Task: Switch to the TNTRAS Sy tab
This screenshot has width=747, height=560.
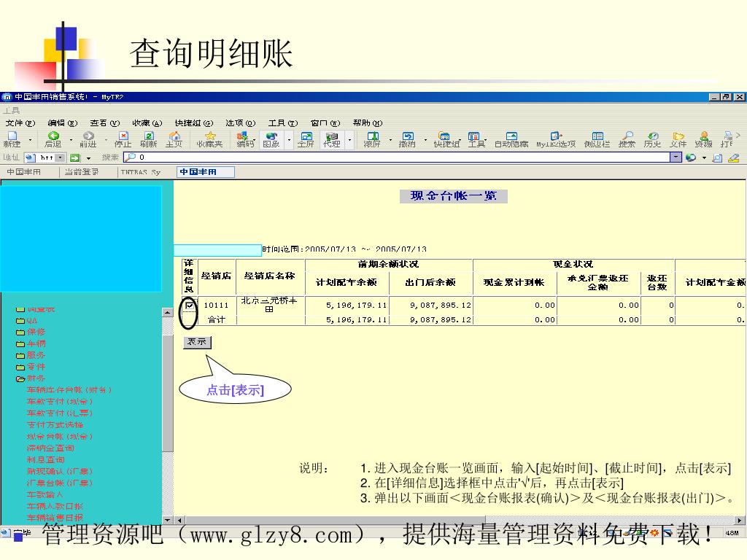Action: click(x=141, y=172)
